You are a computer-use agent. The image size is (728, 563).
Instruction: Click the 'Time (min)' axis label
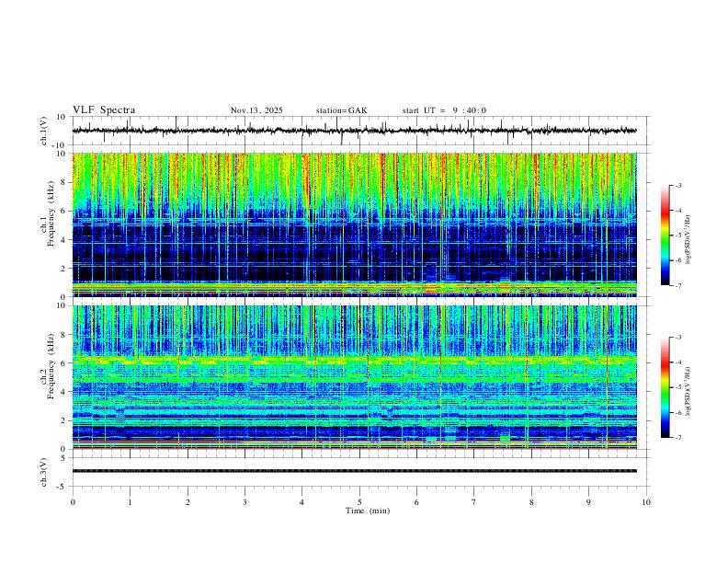click(368, 511)
